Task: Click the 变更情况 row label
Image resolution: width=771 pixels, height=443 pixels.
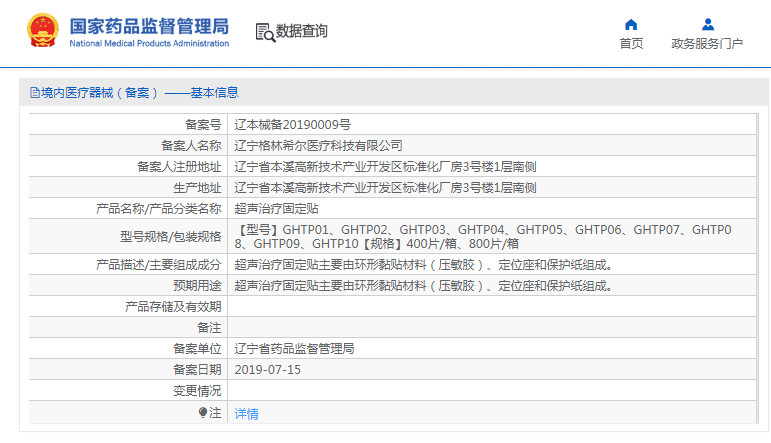Action: pyautogui.click(x=197, y=391)
